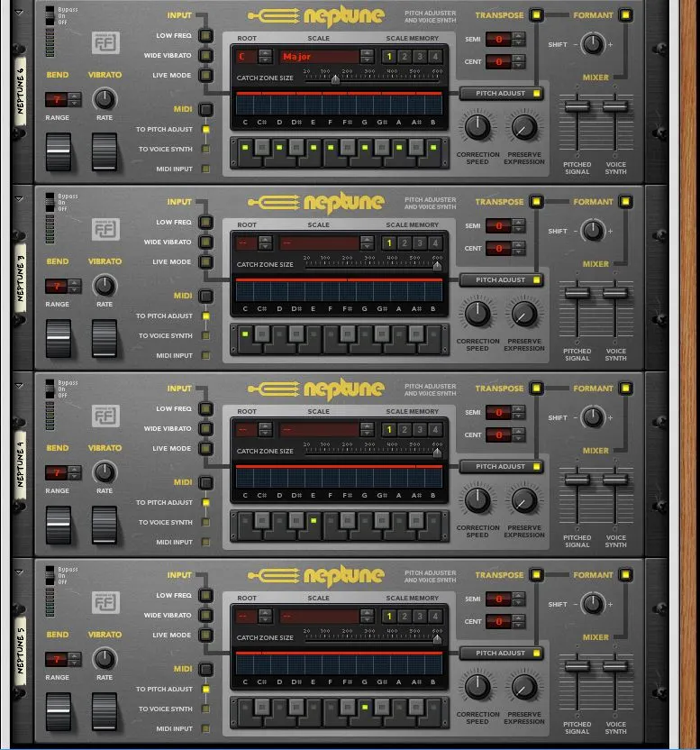Click the Bypass/On/Off switch on Neptune 3
This screenshot has height=750, width=700.
(50, 202)
